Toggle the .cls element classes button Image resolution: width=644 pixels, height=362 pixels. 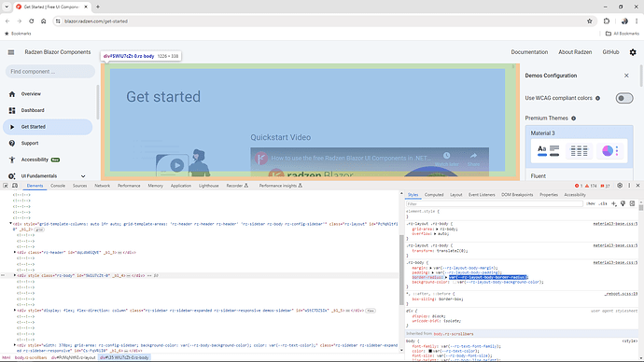click(603, 203)
